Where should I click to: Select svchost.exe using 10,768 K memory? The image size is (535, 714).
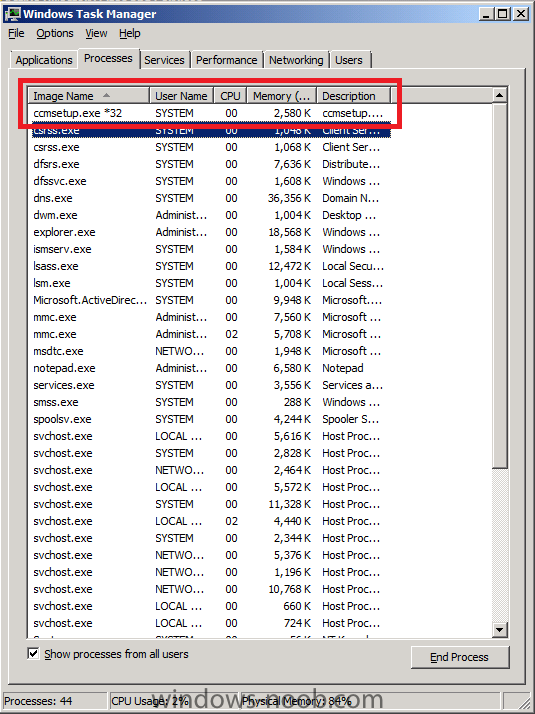coord(209,589)
